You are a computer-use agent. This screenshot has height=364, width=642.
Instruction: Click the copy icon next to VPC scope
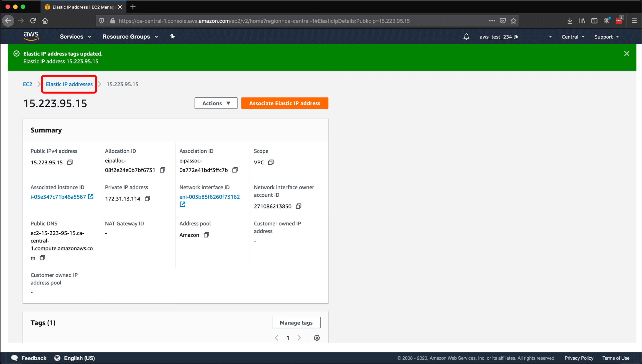pyautogui.click(x=271, y=162)
